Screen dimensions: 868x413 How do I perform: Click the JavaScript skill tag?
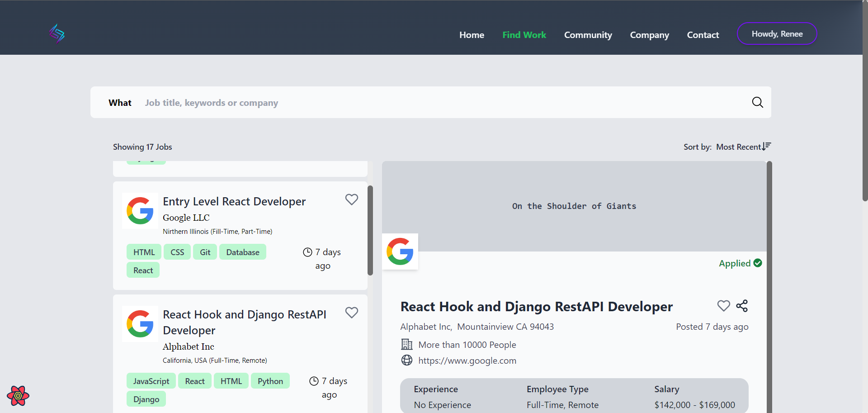coord(151,381)
